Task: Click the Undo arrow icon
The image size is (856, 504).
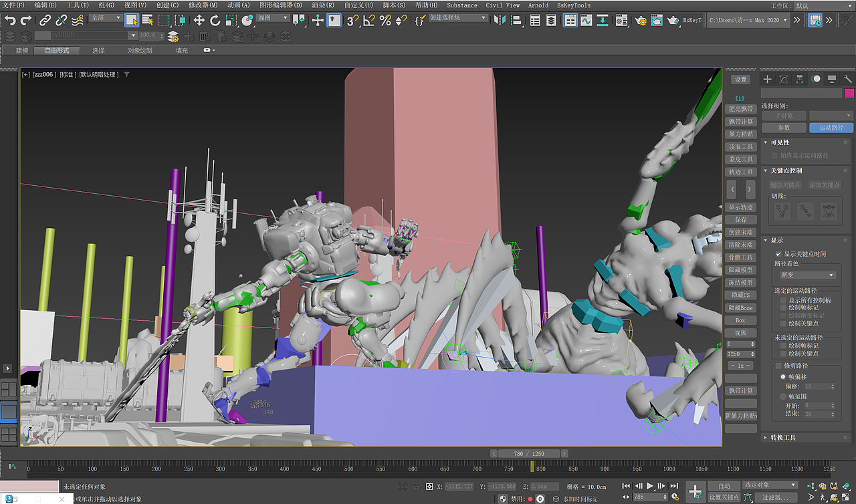Action: 10,21
